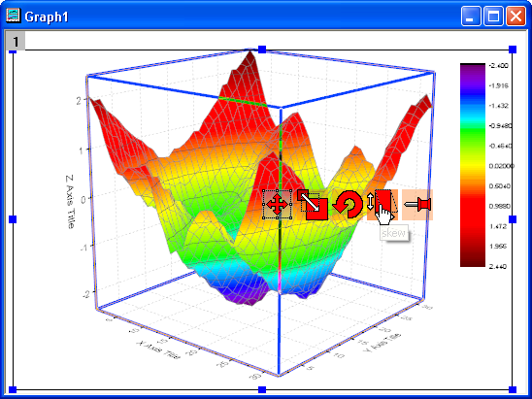
Task: Click the bottom-middle blue selection handle
Action: click(262, 389)
